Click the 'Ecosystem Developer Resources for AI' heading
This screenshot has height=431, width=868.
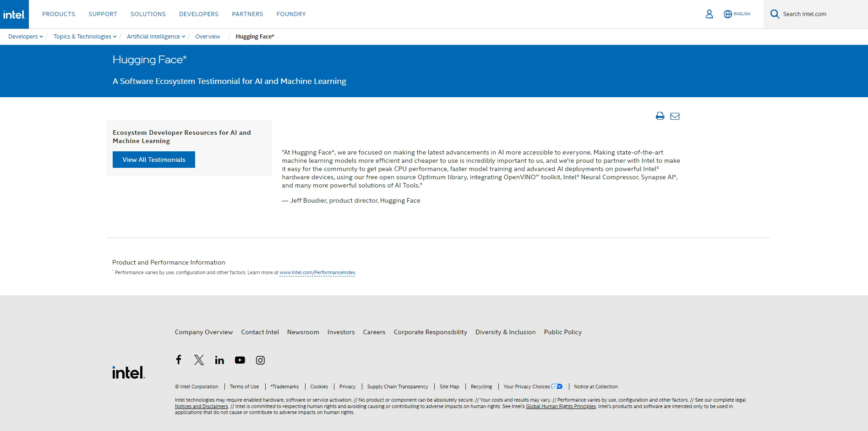pos(182,137)
